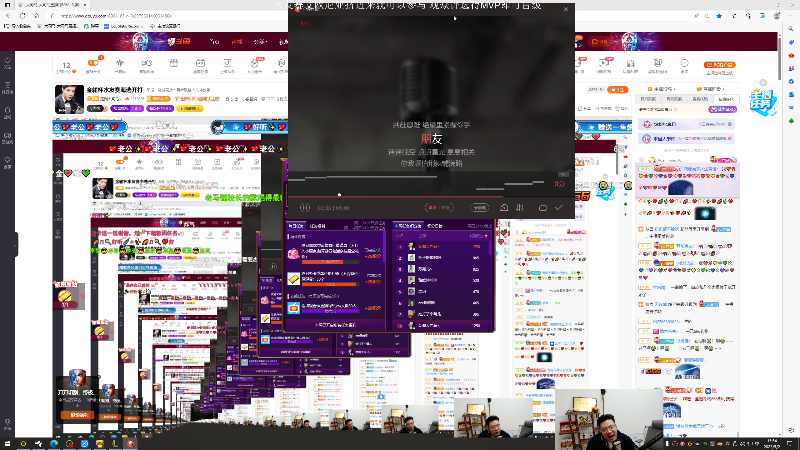Open Microsoft Edge from the taskbar
Screen dimensions: 800x450
coord(54,444)
